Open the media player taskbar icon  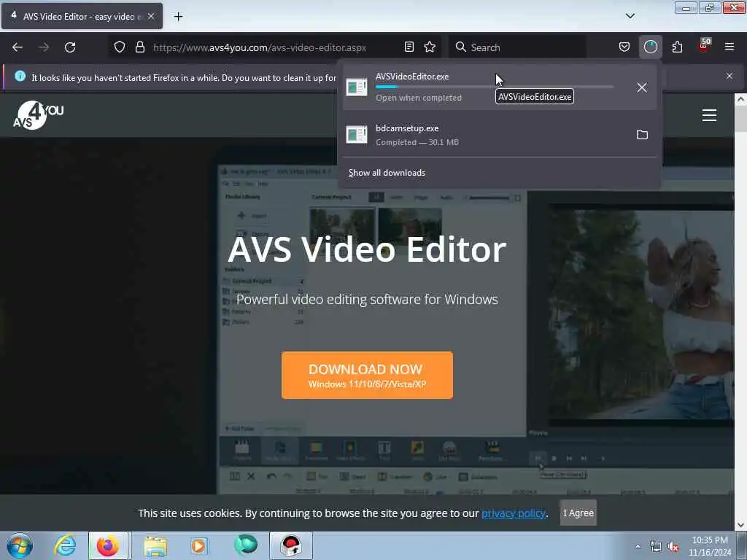(x=198, y=545)
